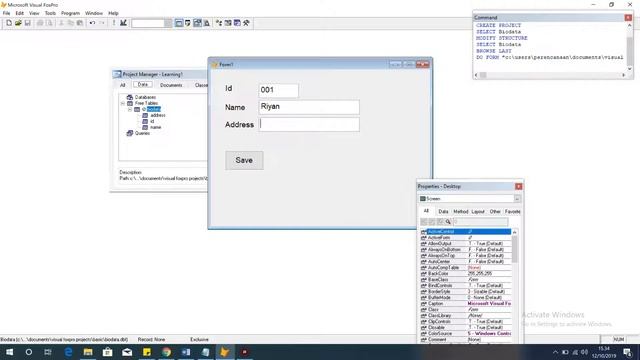Image resolution: width=640 pixels, height=360 pixels.
Task: Click the DO FORM line in Command window
Action: tap(549, 58)
